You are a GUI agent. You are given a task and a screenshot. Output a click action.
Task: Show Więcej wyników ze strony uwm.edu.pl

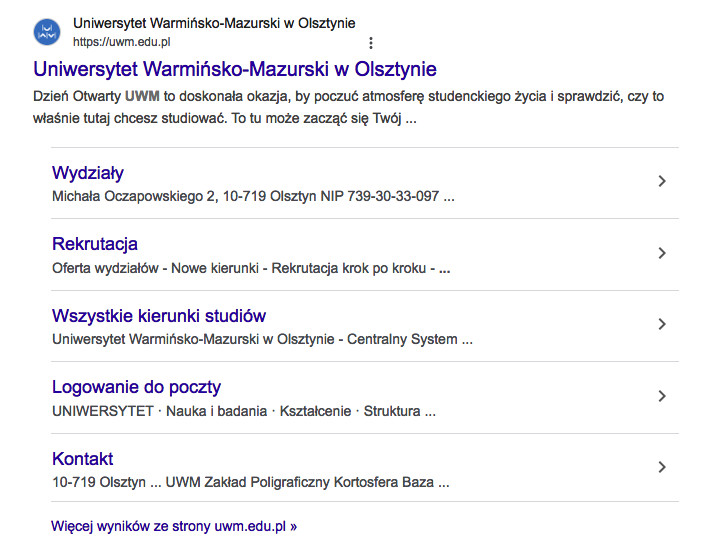[x=174, y=526]
